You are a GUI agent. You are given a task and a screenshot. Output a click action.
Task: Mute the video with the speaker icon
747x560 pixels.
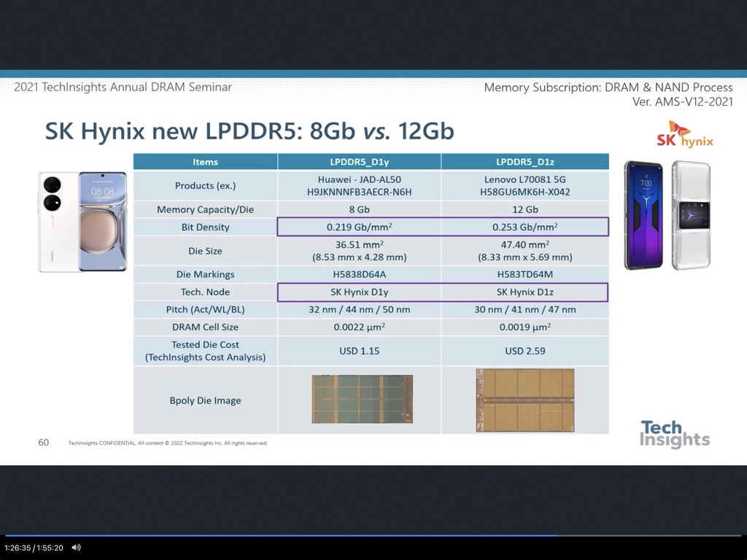click(x=77, y=548)
